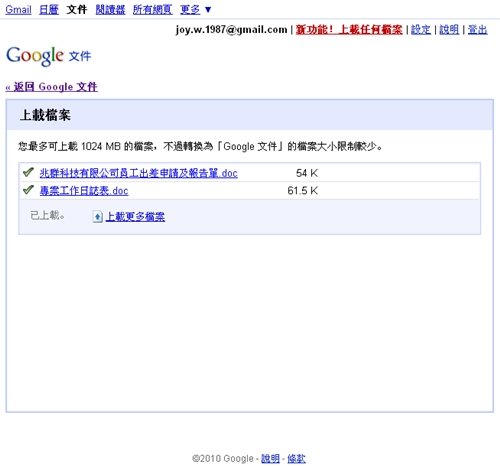Open Gmail link in top navigation
Screen dimensions: 500x467
click(18, 10)
